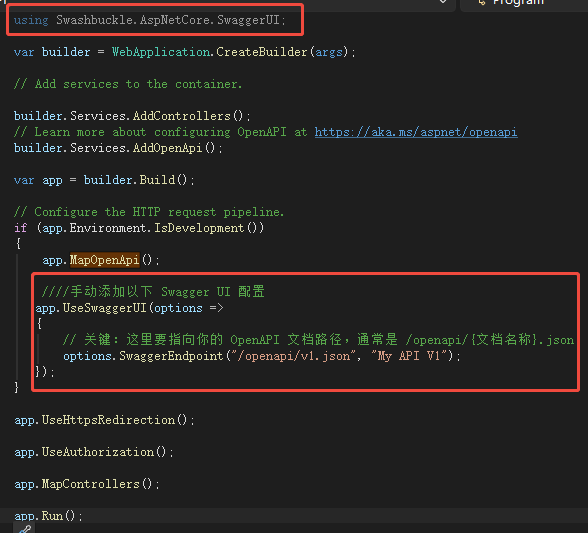This screenshot has height=533, width=588.
Task: Click the WebApplication.CreateBuilder(args) call
Action: (x=230, y=52)
